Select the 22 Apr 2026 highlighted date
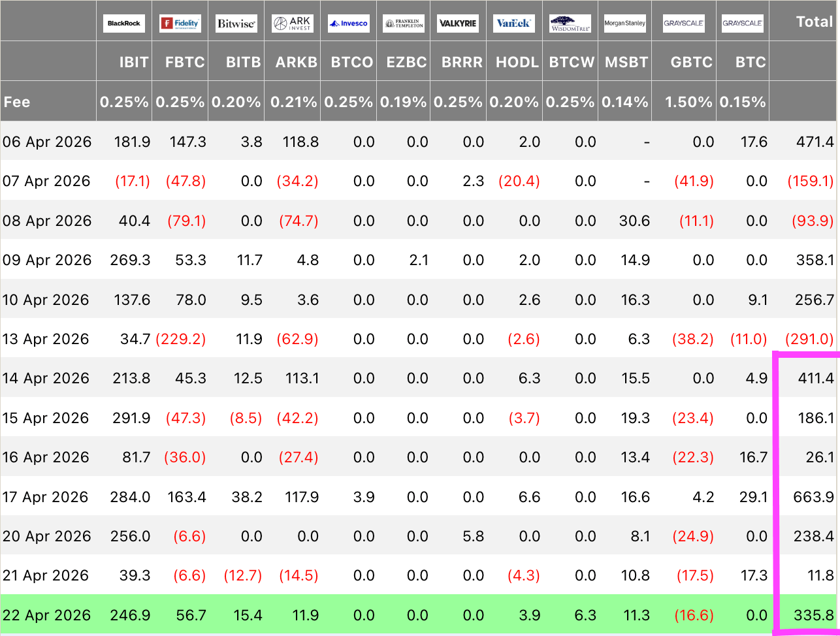 [46, 615]
